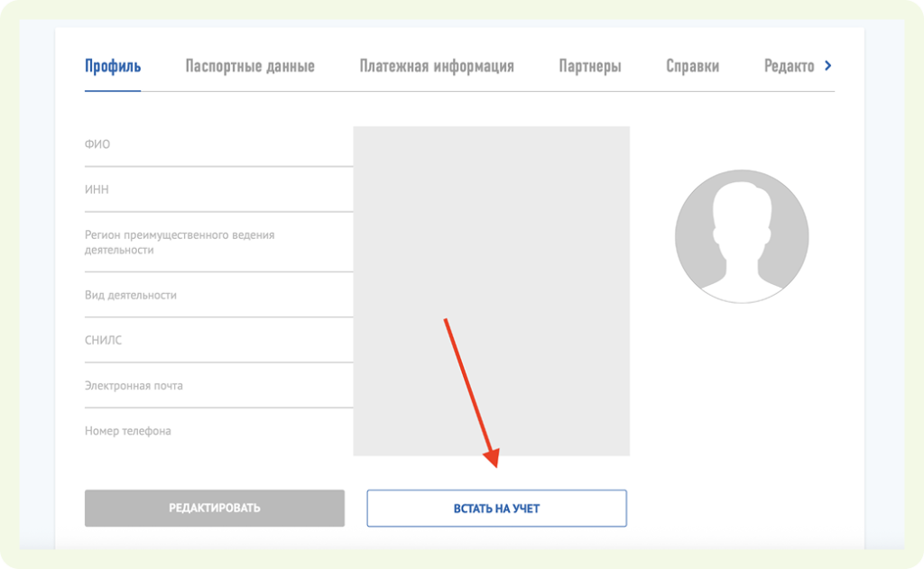Click the profile avatar placeholder
This screenshot has width=924, height=569.
click(742, 236)
